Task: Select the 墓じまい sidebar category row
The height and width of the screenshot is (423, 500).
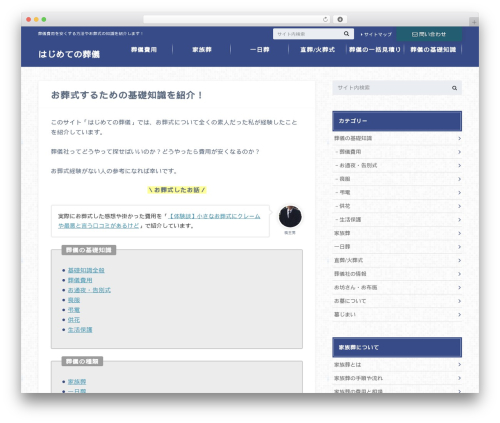Action: tap(397, 314)
